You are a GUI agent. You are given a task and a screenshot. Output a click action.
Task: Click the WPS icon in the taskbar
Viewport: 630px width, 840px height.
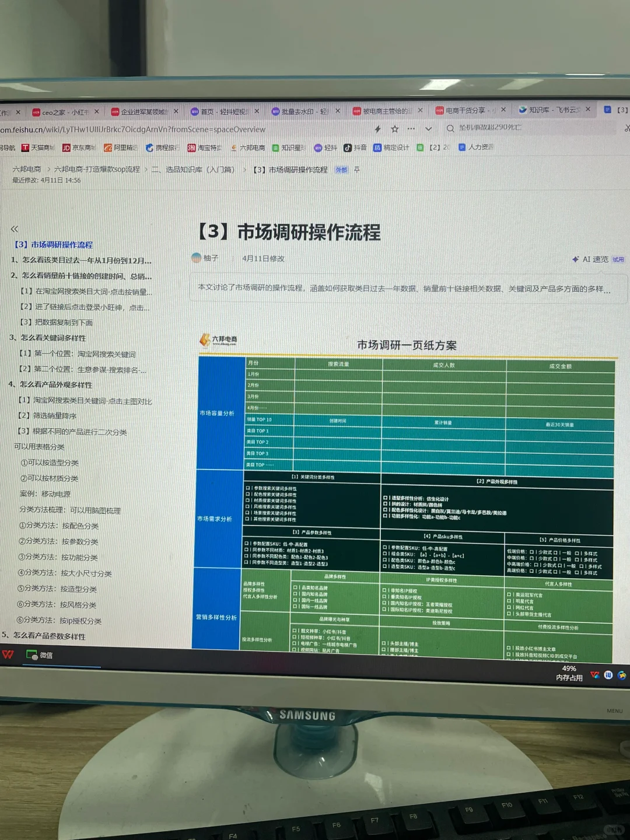coord(7,654)
